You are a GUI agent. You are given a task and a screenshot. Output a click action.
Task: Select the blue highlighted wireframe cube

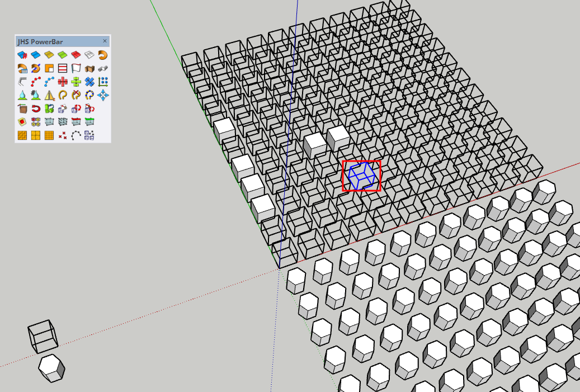tap(362, 176)
